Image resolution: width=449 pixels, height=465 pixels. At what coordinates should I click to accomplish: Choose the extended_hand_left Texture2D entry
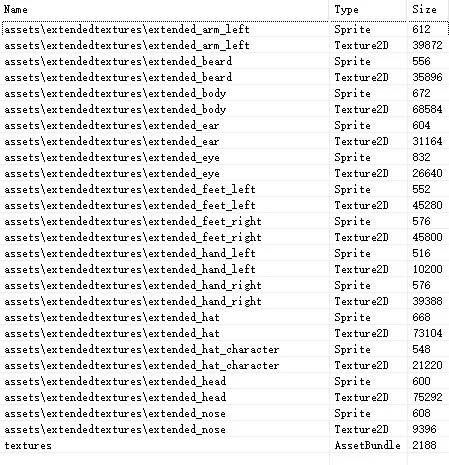click(224, 269)
